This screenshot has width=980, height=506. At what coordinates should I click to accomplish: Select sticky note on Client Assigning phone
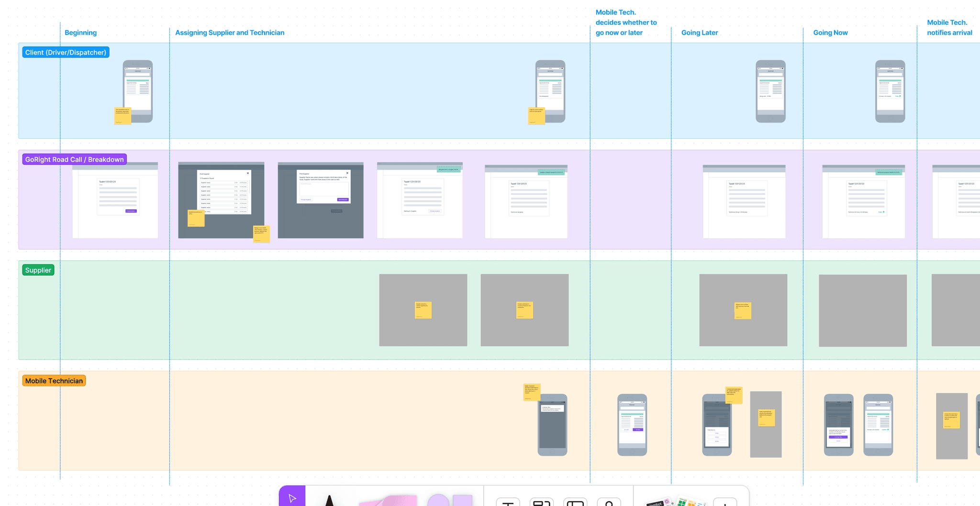[536, 116]
